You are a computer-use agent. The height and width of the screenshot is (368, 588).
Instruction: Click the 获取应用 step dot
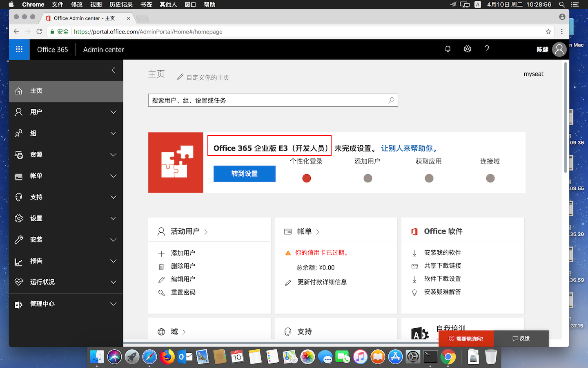click(x=429, y=178)
